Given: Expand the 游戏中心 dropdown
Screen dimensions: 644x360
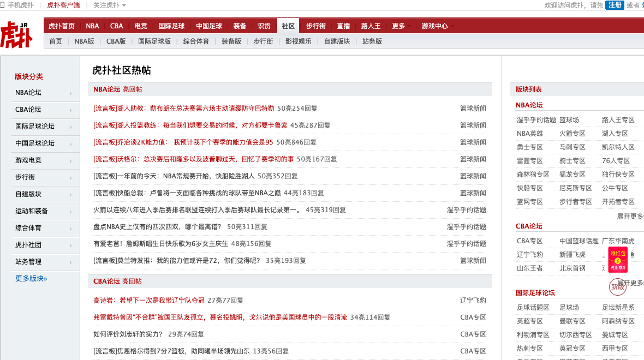Looking at the screenshot, I should tap(438, 26).
